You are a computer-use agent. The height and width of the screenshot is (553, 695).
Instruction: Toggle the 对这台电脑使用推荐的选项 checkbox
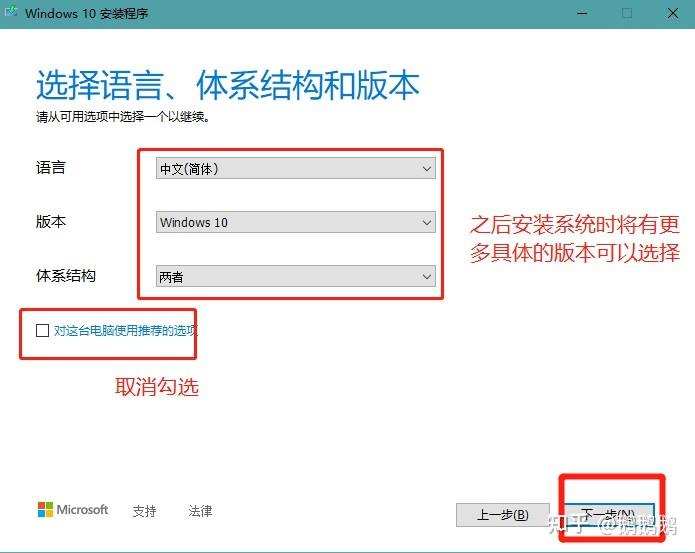click(43, 330)
